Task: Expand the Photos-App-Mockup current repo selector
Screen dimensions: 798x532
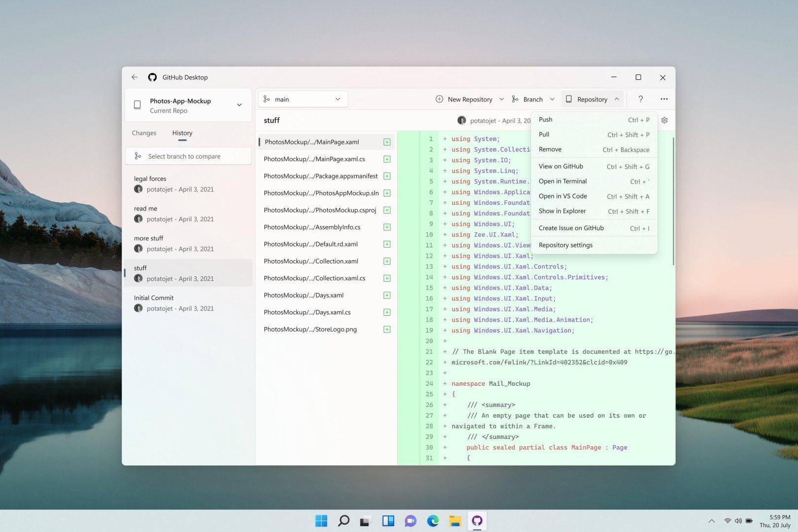Action: (188, 105)
